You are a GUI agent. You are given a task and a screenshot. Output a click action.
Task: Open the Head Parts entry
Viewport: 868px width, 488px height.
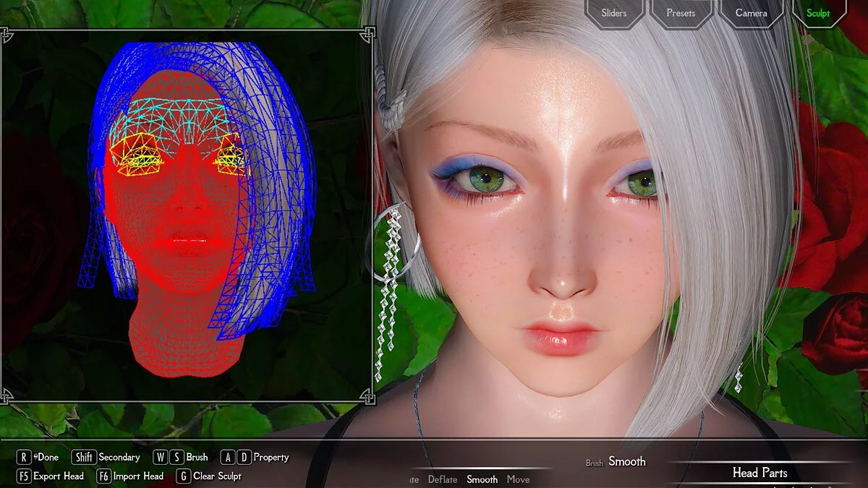pyautogui.click(x=759, y=473)
